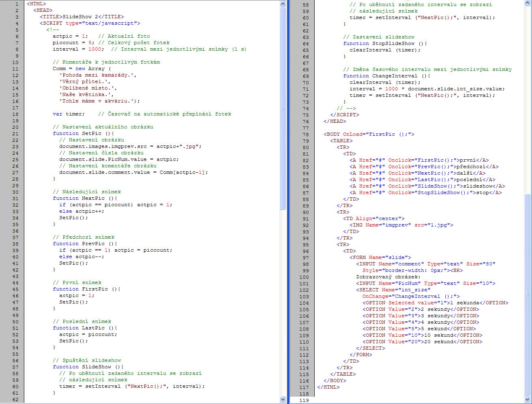Click the closing </FORM> tag

(x=360, y=355)
